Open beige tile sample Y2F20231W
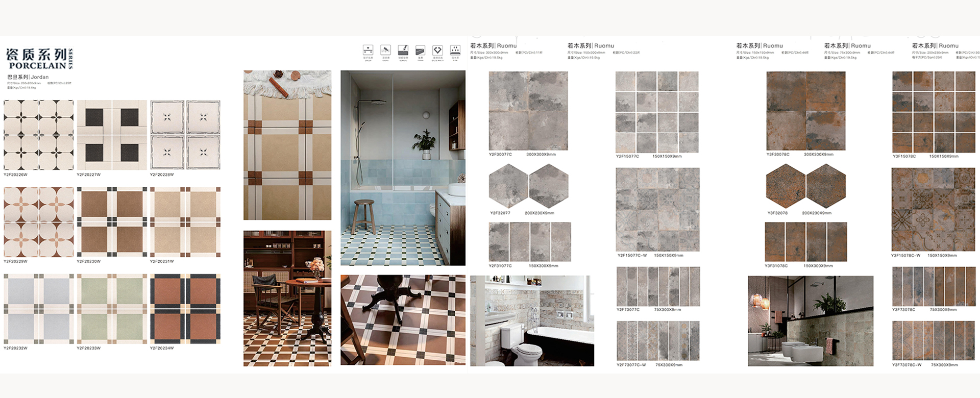Screen dimensions: 980x398 point(185,222)
